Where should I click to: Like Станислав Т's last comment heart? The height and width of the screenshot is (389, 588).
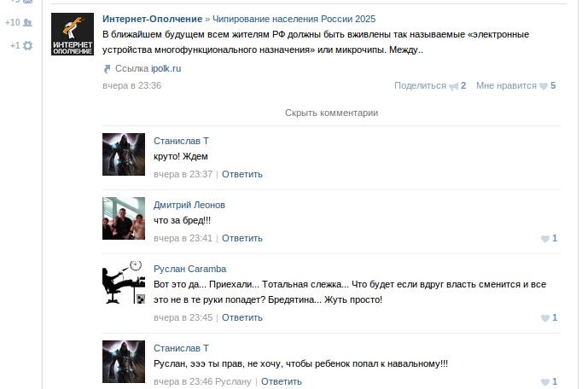click(x=544, y=382)
